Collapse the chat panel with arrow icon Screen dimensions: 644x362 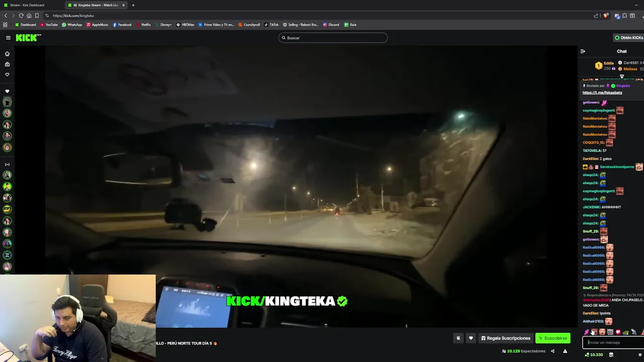point(583,51)
